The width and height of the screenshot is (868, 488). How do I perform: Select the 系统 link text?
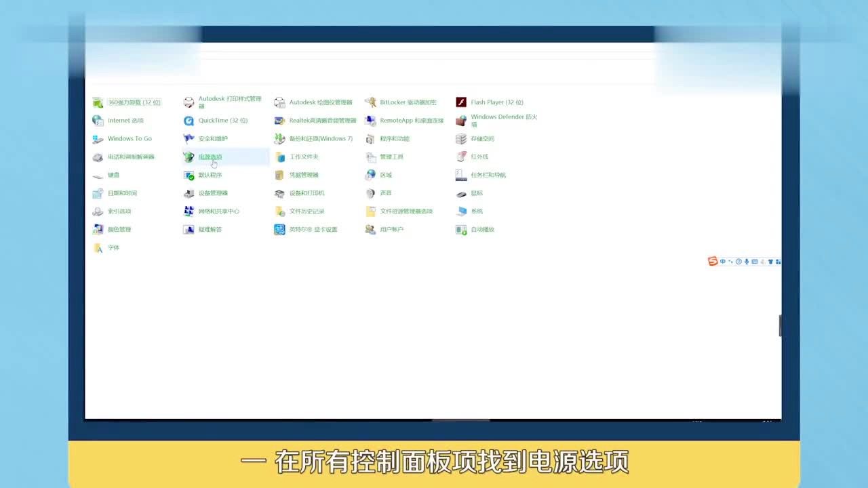477,211
